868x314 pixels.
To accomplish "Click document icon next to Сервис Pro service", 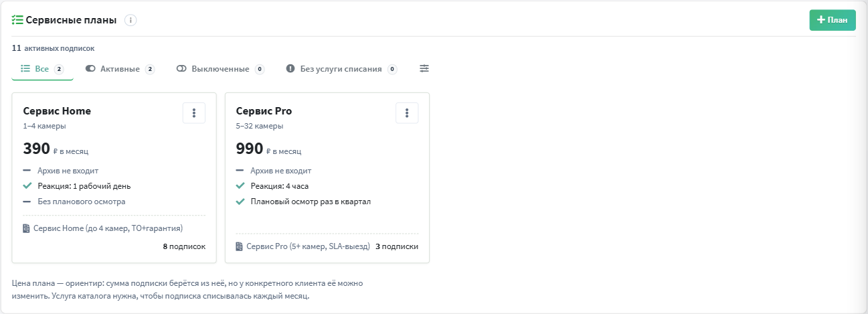I will click(x=240, y=246).
